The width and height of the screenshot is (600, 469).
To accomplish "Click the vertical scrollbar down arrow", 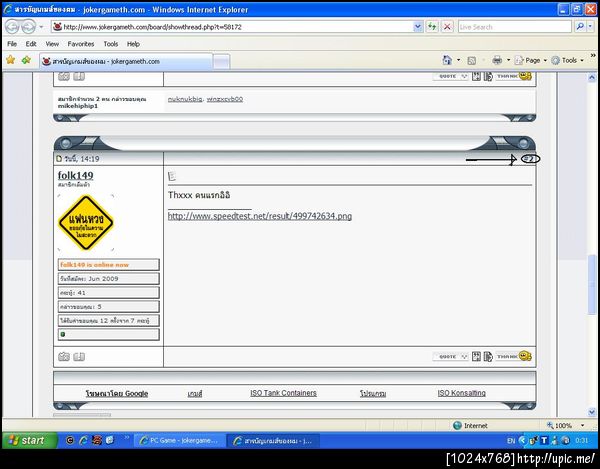I will (x=592, y=412).
